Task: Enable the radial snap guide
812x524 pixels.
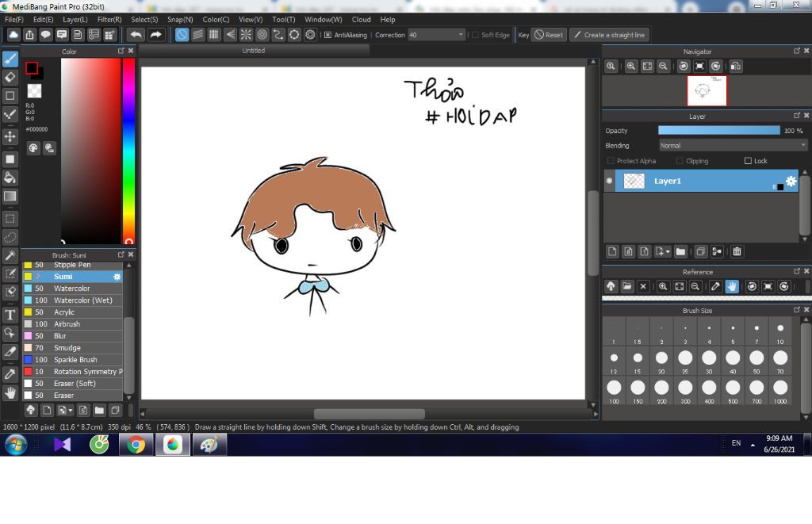Action: pos(246,35)
